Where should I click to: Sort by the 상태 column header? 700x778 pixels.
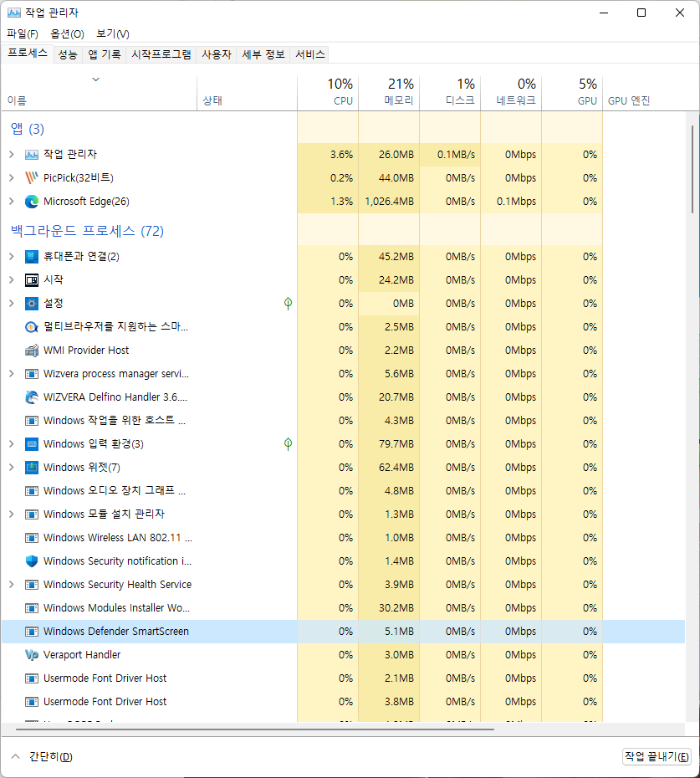coord(247,93)
